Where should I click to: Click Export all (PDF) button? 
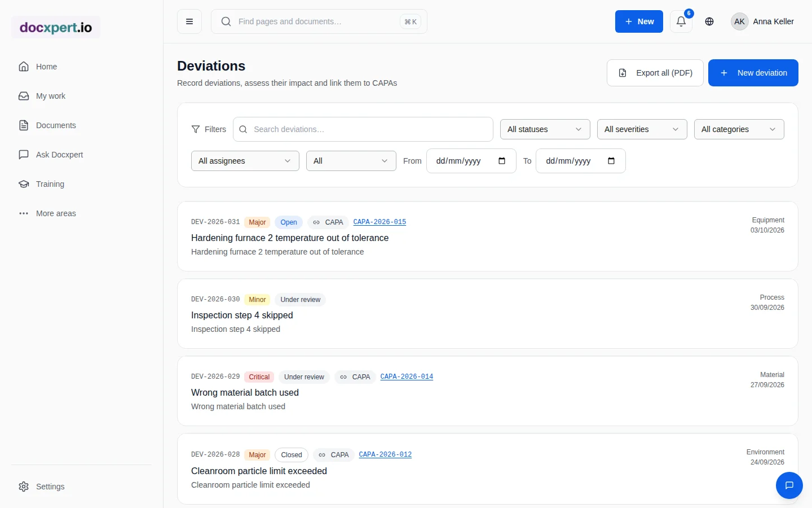tap(655, 73)
